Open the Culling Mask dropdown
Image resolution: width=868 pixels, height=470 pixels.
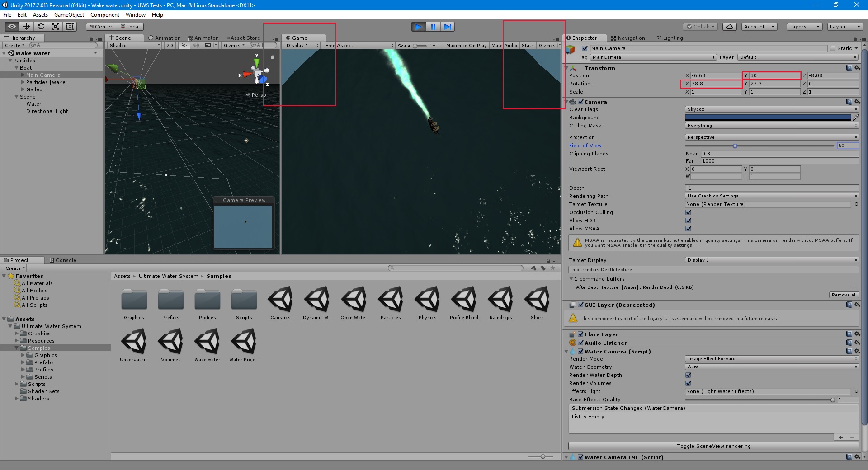point(771,125)
